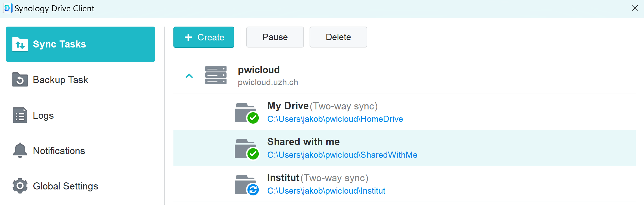Viewport: 644px width, 205px height.
Task: Click the Global Settings gear icon
Action: point(20,186)
